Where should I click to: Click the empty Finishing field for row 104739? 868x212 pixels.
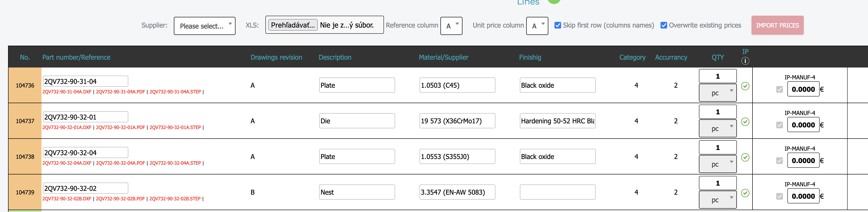(x=557, y=192)
